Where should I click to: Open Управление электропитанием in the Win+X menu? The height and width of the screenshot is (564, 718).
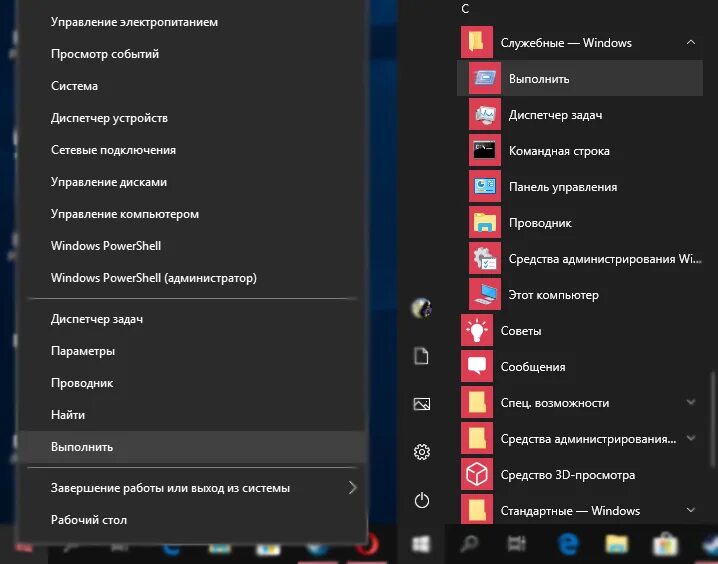[134, 22]
